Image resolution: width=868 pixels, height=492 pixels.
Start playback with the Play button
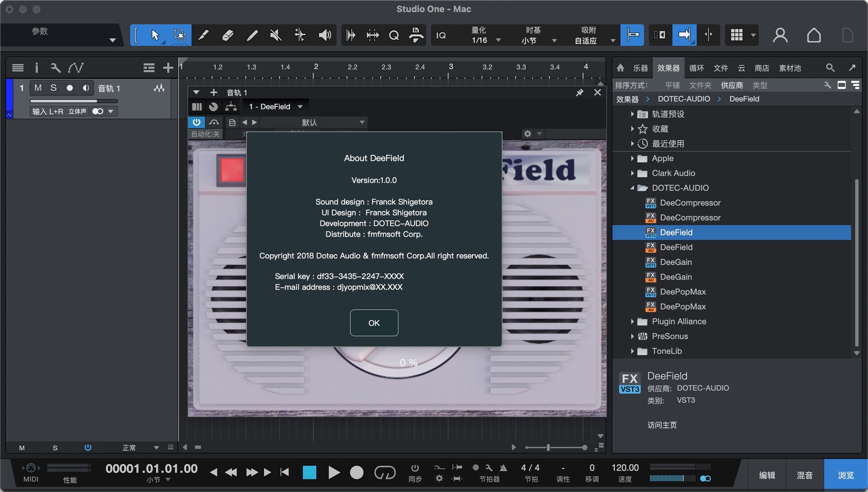pos(334,473)
